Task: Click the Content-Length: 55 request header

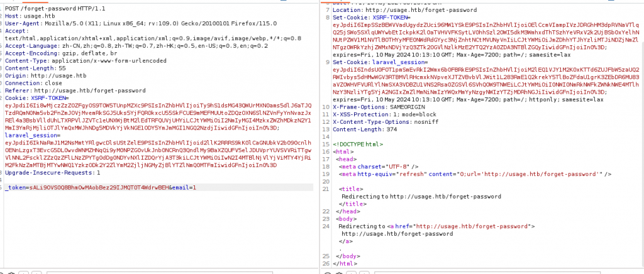Action: click(x=35, y=68)
